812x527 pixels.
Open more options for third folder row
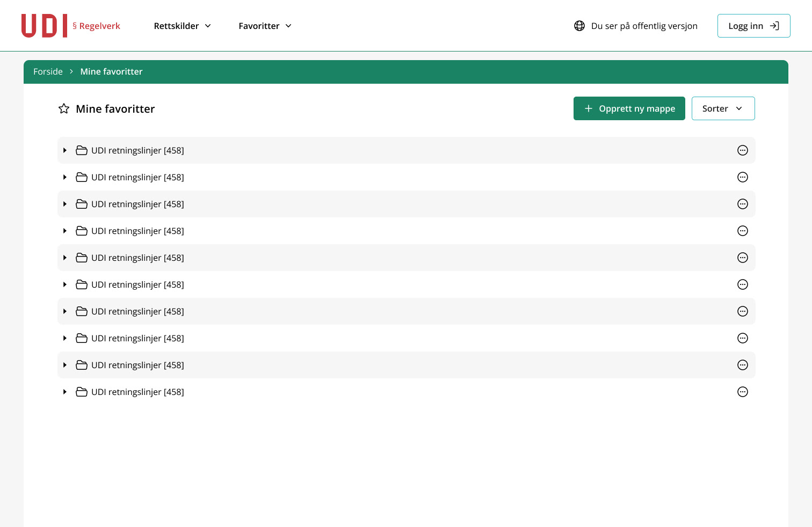pyautogui.click(x=743, y=204)
